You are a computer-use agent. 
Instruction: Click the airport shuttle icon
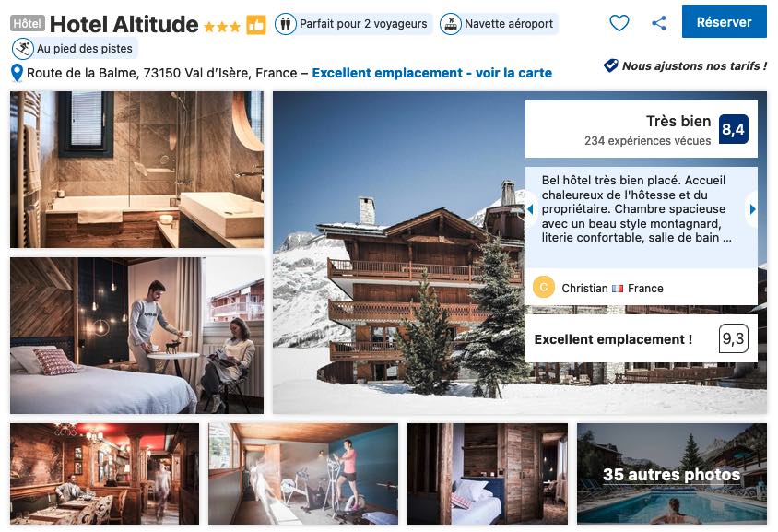point(450,24)
